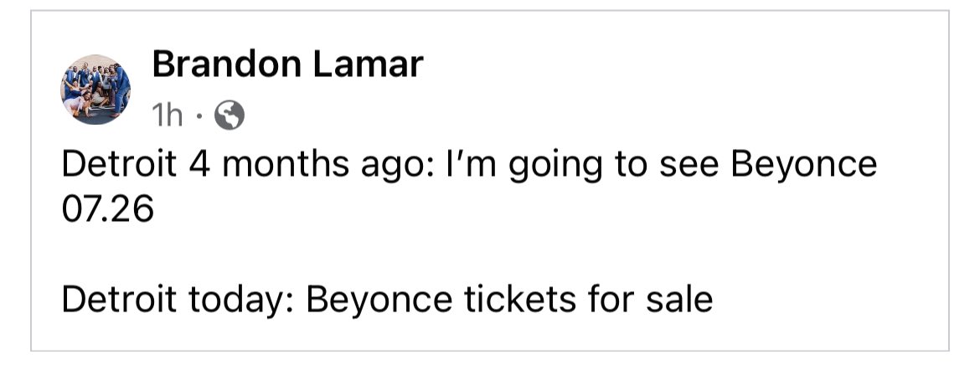Click the word tickets in the post
The width and height of the screenshot is (980, 370).
point(520,300)
